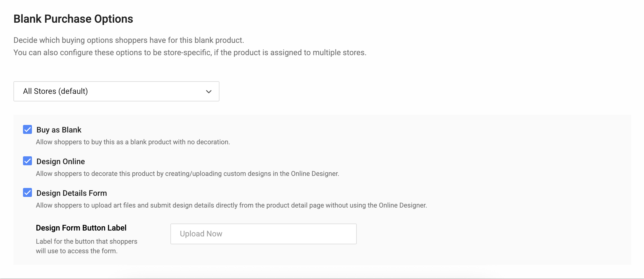The image size is (644, 279).
Task: Click the Design Form Button Label heading
Action: click(81, 228)
